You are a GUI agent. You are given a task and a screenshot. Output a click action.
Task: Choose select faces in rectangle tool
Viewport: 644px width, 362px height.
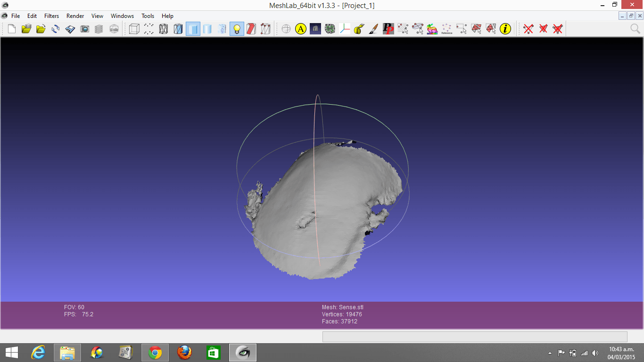[476, 29]
